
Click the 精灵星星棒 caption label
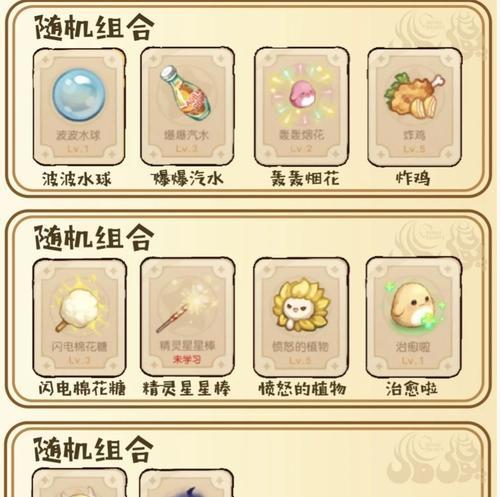click(186, 389)
